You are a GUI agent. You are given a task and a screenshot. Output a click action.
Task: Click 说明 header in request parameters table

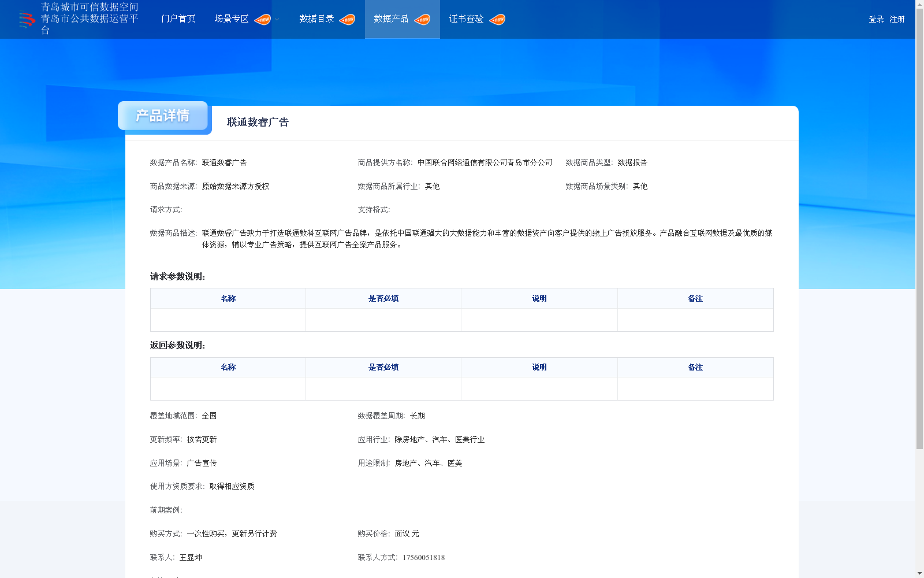(x=539, y=299)
